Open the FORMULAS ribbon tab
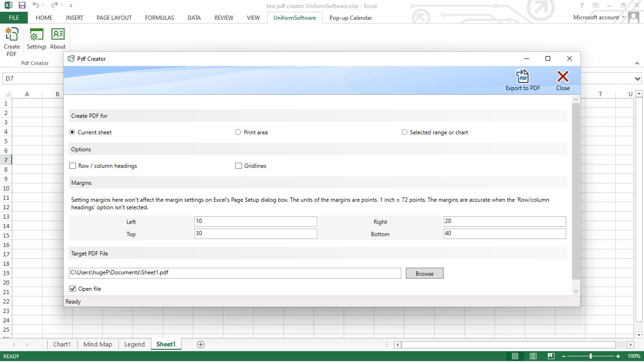644x362 pixels. [159, 18]
